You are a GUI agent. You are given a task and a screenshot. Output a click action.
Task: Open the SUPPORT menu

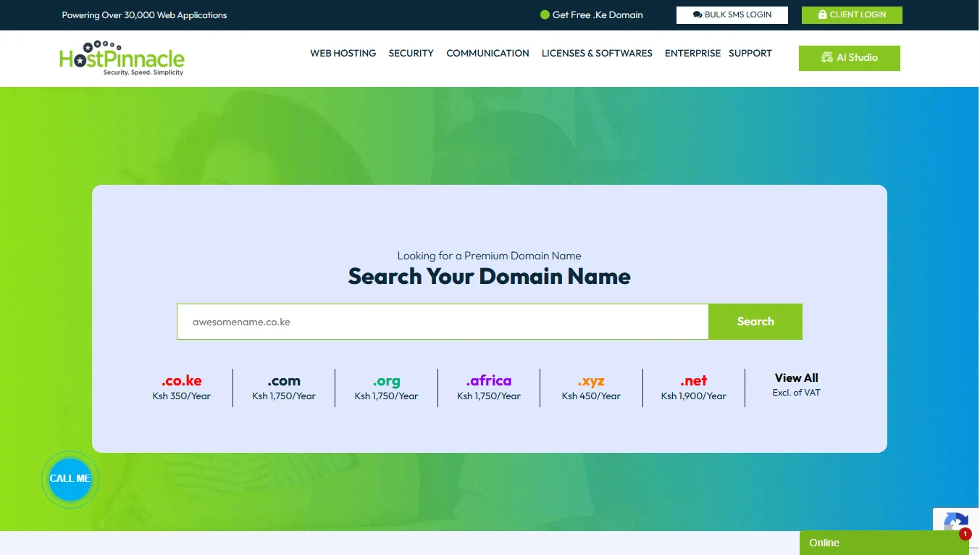[750, 54]
